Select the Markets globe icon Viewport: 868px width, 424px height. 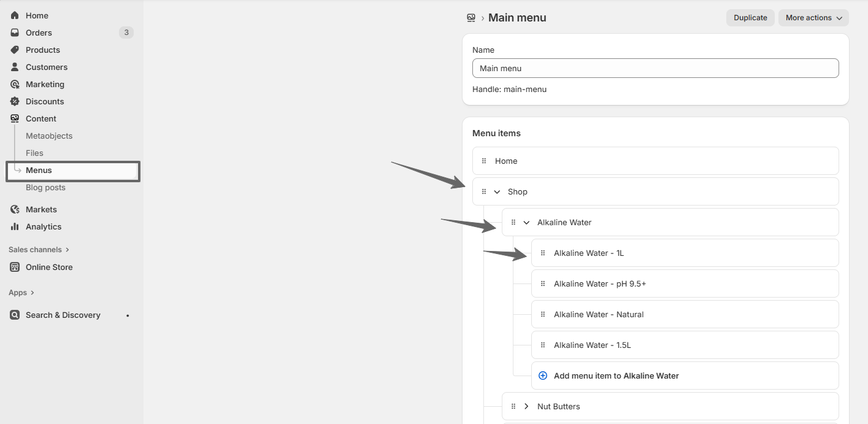tap(14, 209)
